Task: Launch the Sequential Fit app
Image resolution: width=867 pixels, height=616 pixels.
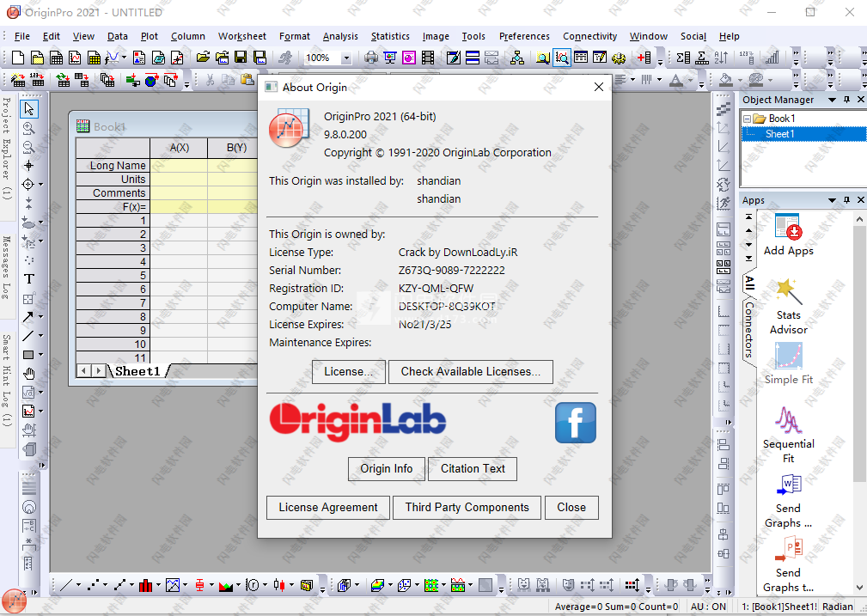Action: pos(789,436)
